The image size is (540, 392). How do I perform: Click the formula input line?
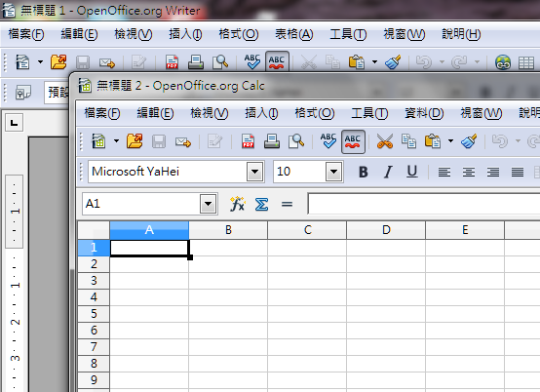click(424, 204)
